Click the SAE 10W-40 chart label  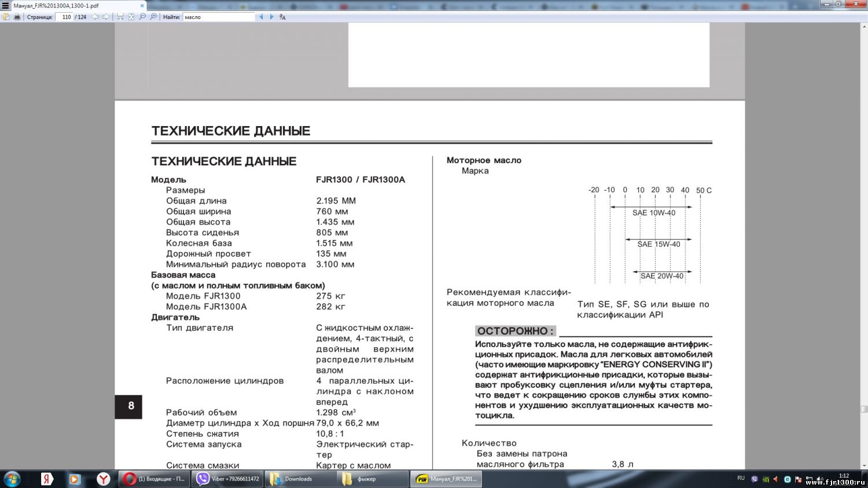tap(654, 213)
